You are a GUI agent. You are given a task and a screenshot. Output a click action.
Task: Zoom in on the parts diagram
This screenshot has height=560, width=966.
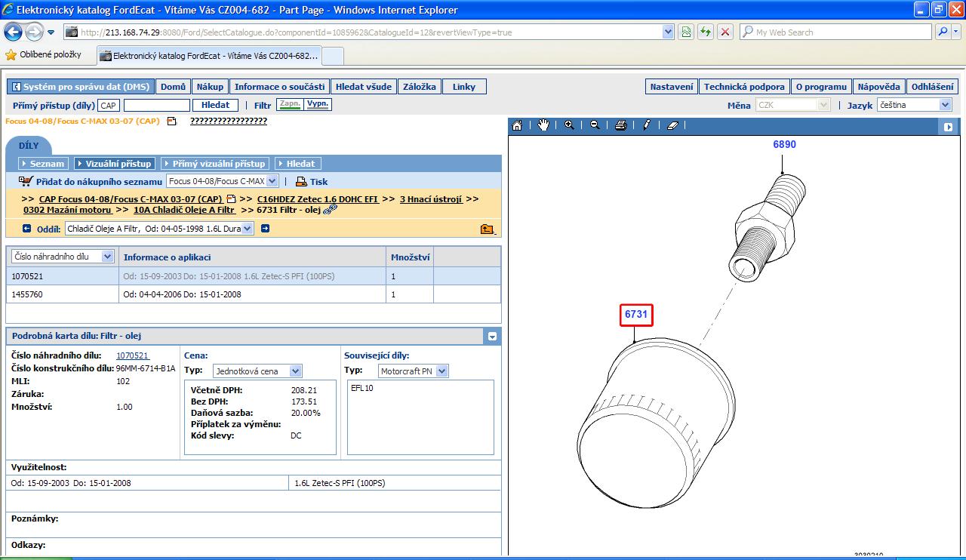pos(569,125)
